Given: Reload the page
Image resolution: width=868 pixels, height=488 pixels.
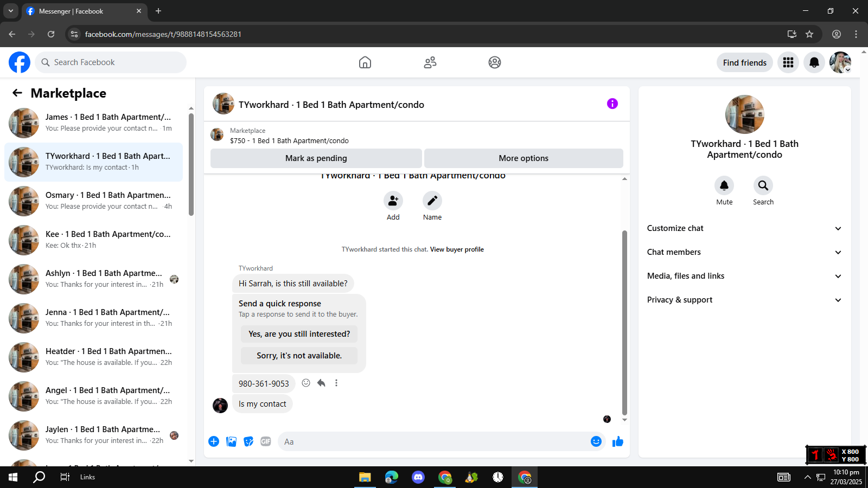Looking at the screenshot, I should [51, 34].
